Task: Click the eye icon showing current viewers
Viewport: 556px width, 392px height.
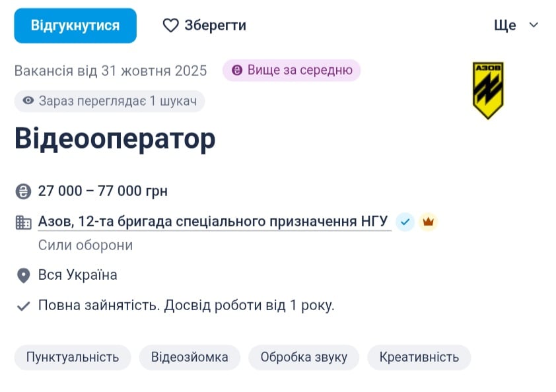Action: pos(26,100)
